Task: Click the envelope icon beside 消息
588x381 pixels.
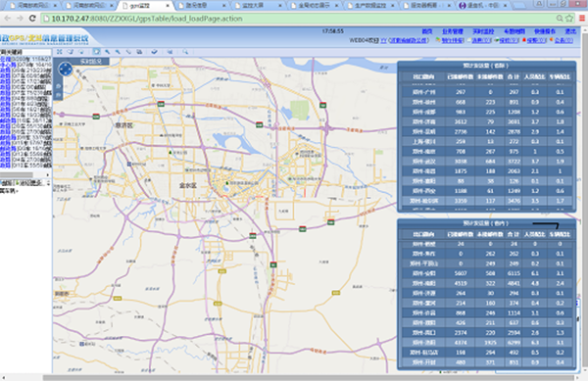Action: coord(468,40)
